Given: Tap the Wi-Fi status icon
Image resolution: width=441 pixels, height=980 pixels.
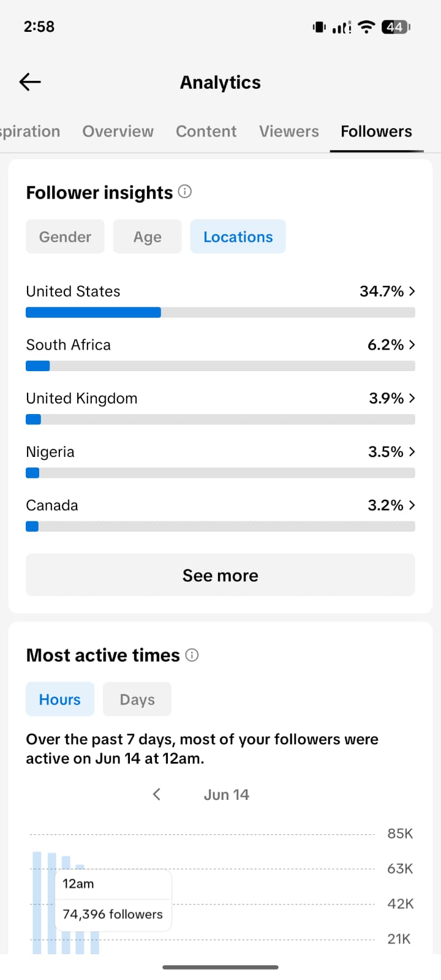Looking at the screenshot, I should [x=366, y=27].
